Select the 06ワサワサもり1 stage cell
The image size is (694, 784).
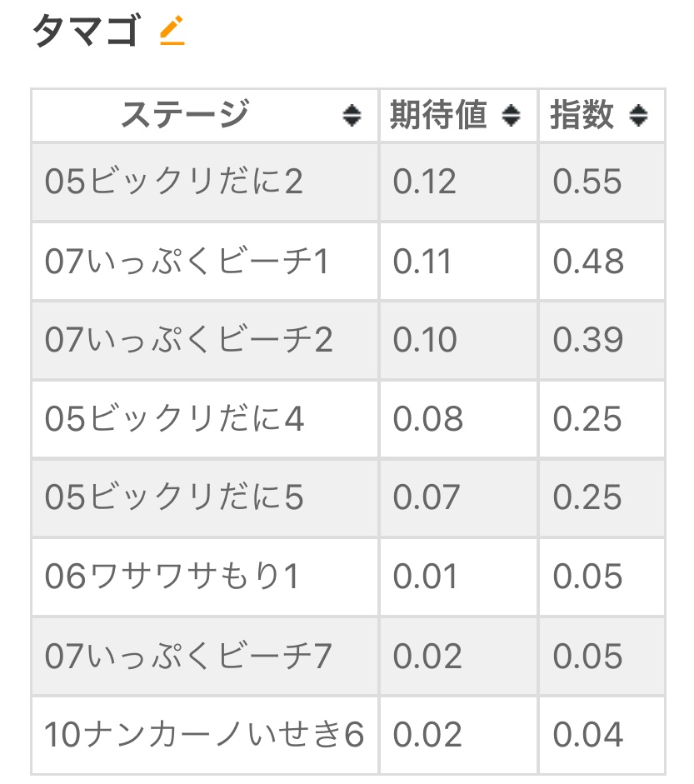click(x=172, y=577)
